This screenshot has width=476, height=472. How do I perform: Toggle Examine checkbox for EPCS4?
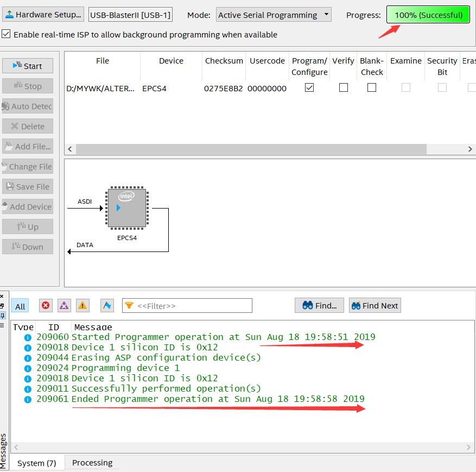click(406, 87)
